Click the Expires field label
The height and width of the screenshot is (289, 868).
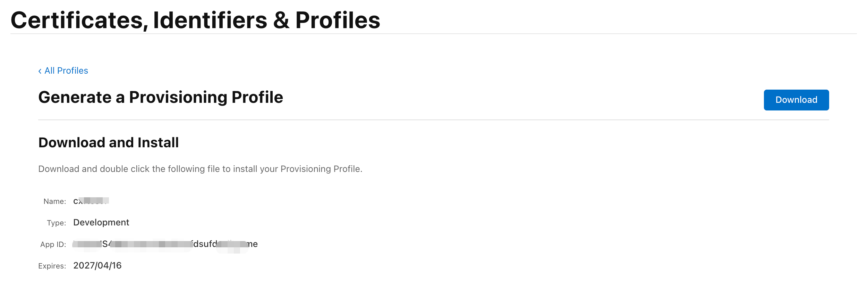52,266
